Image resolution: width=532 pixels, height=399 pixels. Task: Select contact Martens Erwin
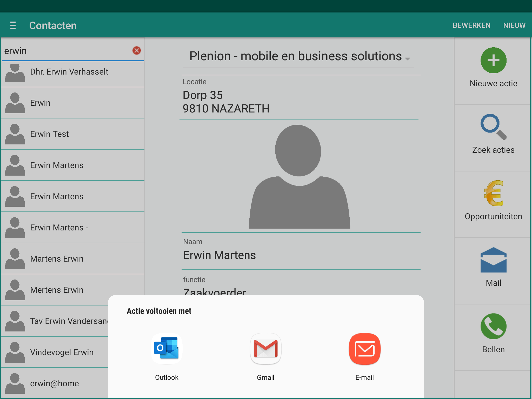coord(57,258)
